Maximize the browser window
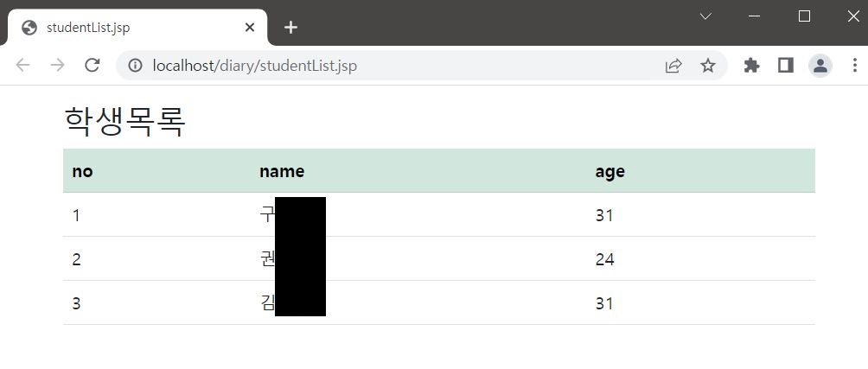The image size is (868, 369). [804, 16]
